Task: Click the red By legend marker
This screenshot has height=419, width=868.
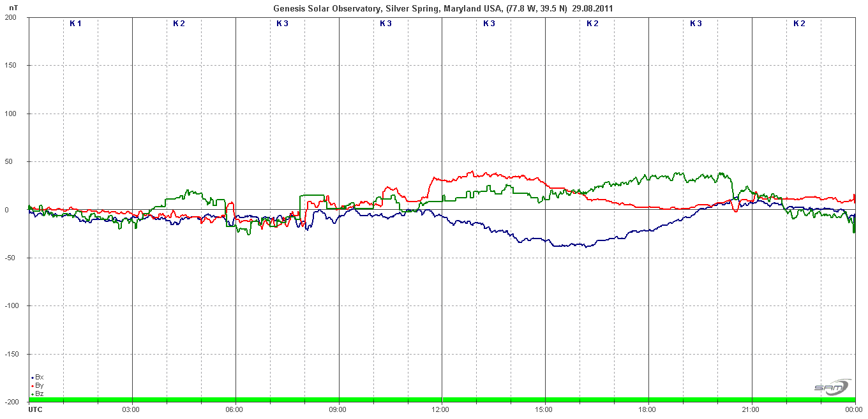Action: (x=32, y=386)
